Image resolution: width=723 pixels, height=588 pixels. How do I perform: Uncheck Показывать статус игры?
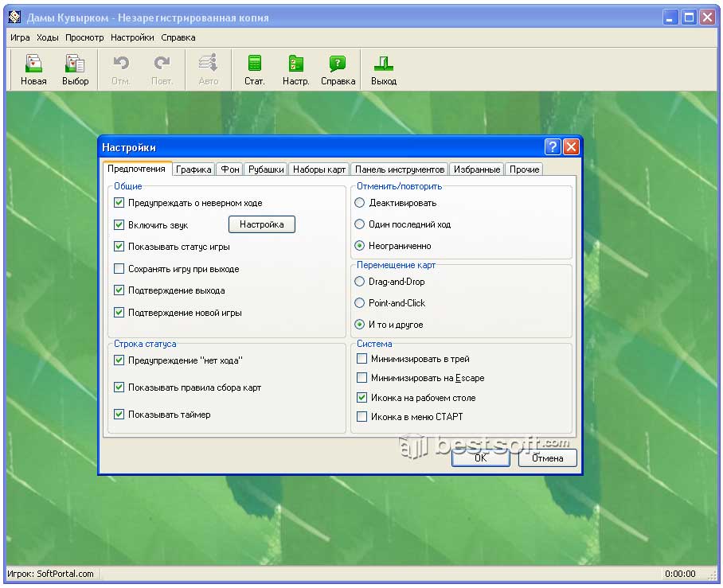[x=119, y=246]
